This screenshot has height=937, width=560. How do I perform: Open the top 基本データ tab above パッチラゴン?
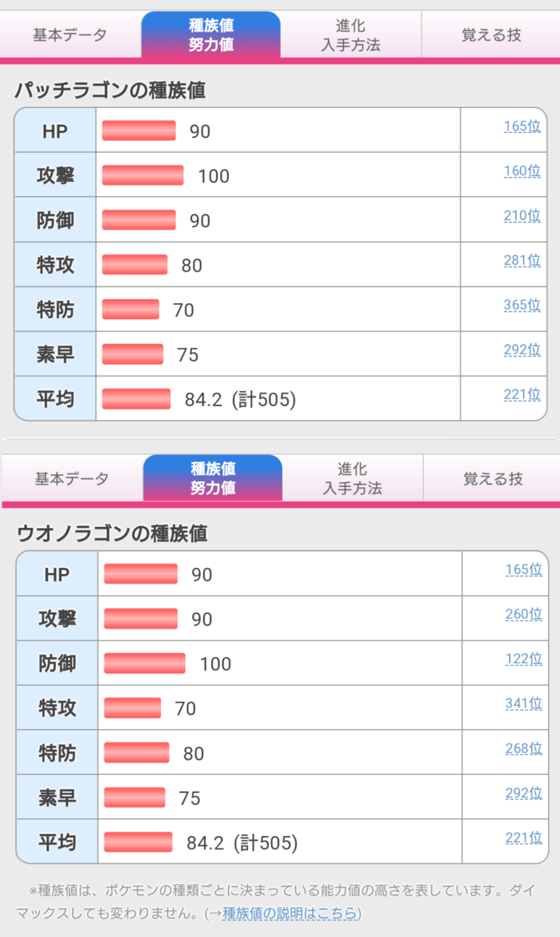[x=70, y=35]
